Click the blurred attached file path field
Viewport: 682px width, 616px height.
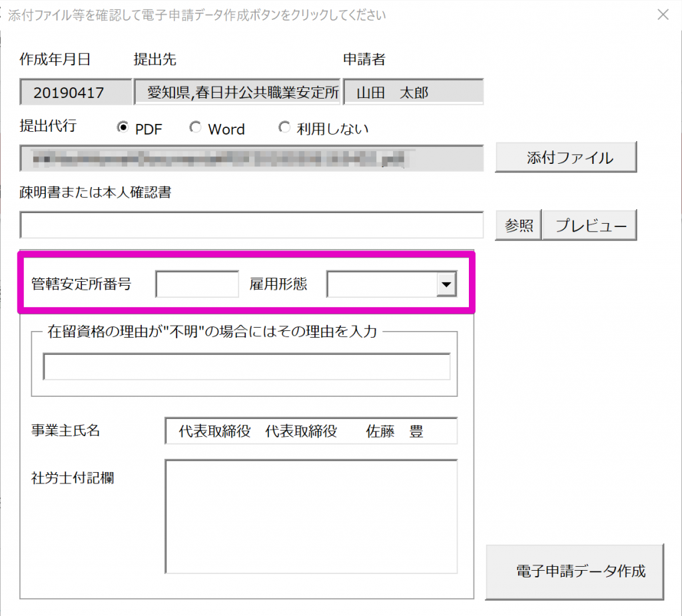point(251,158)
